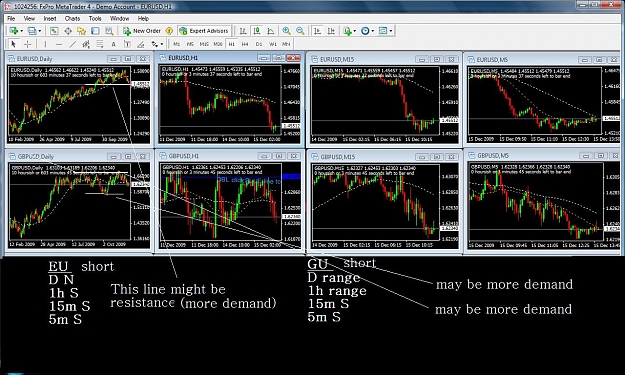
Task: Select the Text Label tool
Action: click(x=127, y=44)
